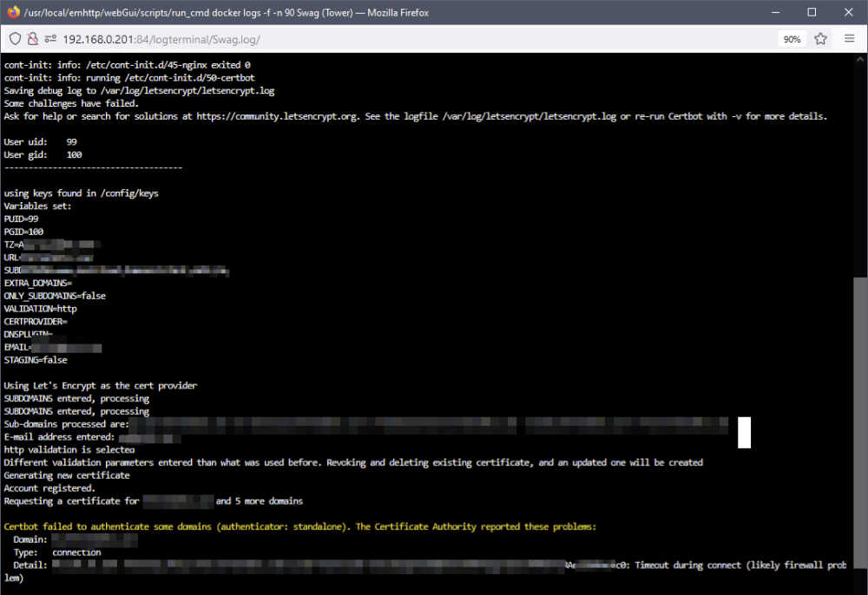868x595 pixels.
Task: Click 'running /etc/cont-init.d/50-certbot' line
Action: (129, 78)
